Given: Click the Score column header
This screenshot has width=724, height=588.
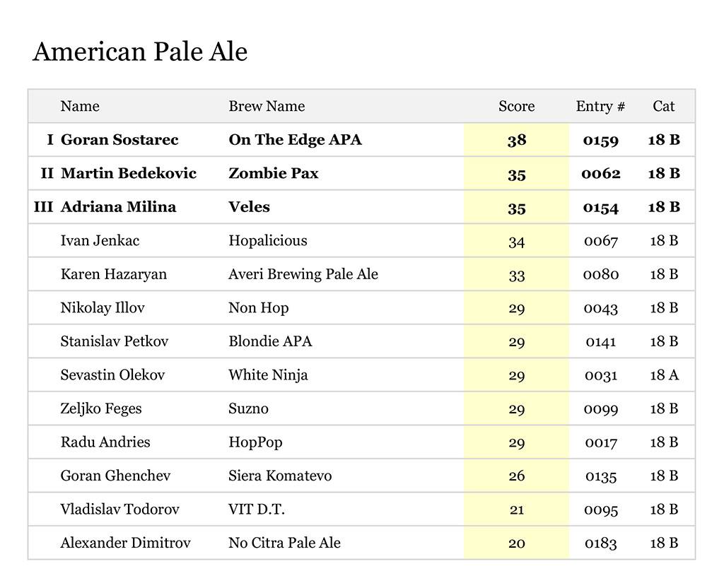Looking at the screenshot, I should pyautogui.click(x=516, y=107).
